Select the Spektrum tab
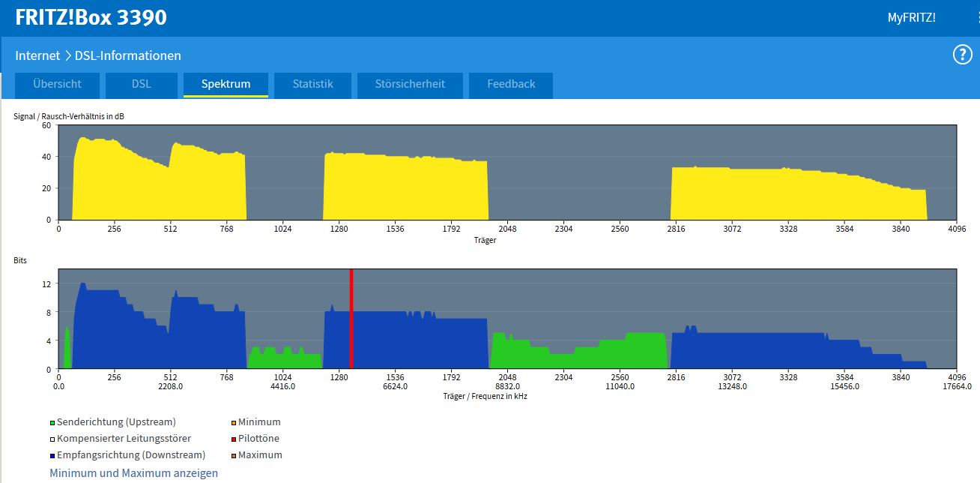 pyautogui.click(x=226, y=85)
